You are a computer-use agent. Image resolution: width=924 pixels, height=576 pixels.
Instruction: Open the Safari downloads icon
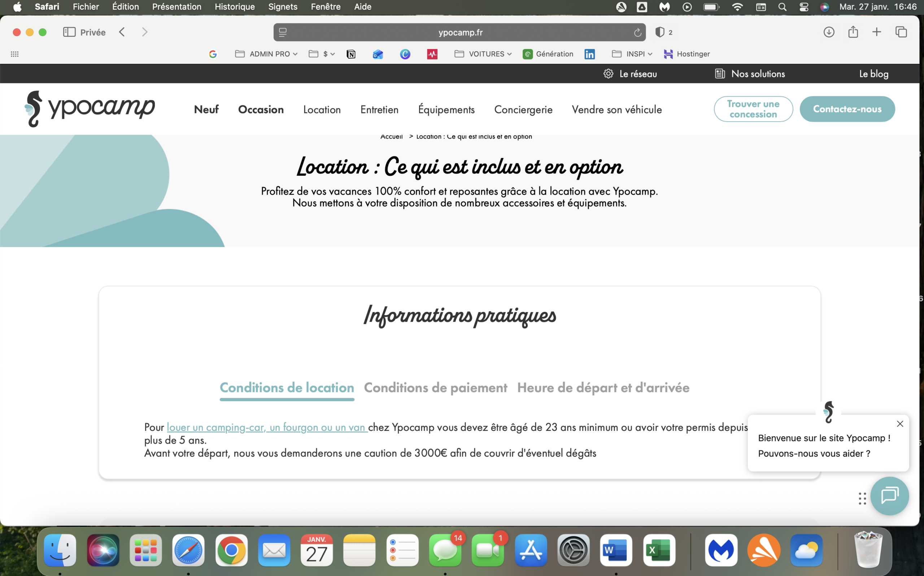tap(829, 32)
